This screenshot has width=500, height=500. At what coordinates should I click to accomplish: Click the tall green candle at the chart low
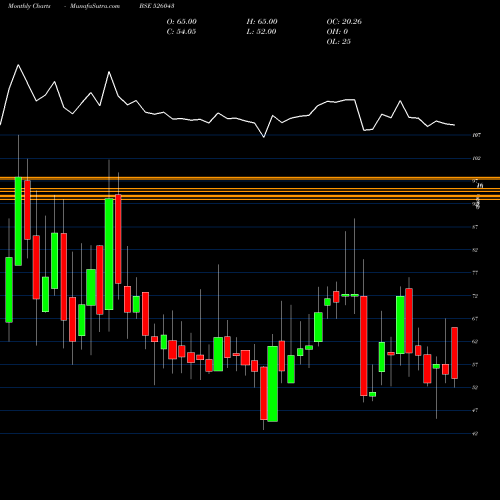(x=273, y=384)
